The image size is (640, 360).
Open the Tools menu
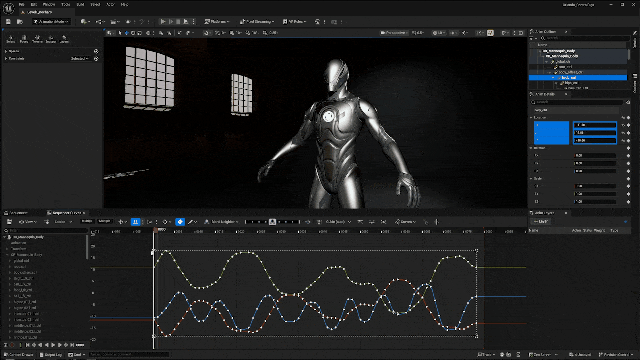click(x=65, y=4)
